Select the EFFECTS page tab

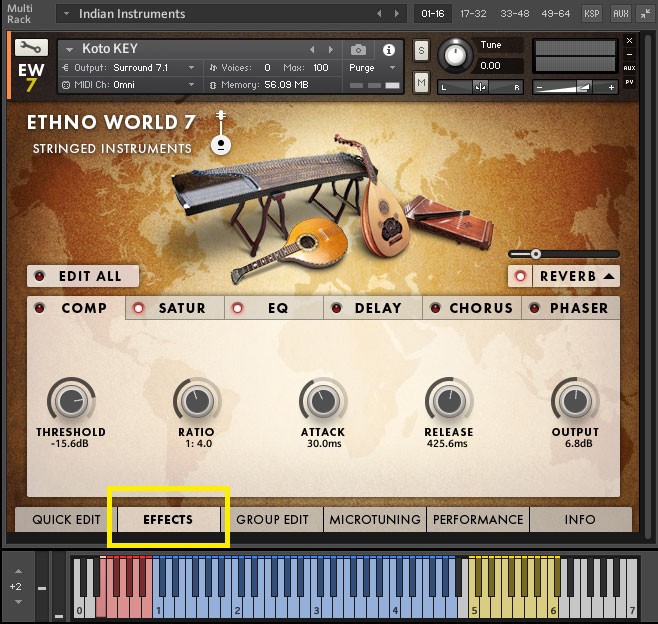point(169,520)
